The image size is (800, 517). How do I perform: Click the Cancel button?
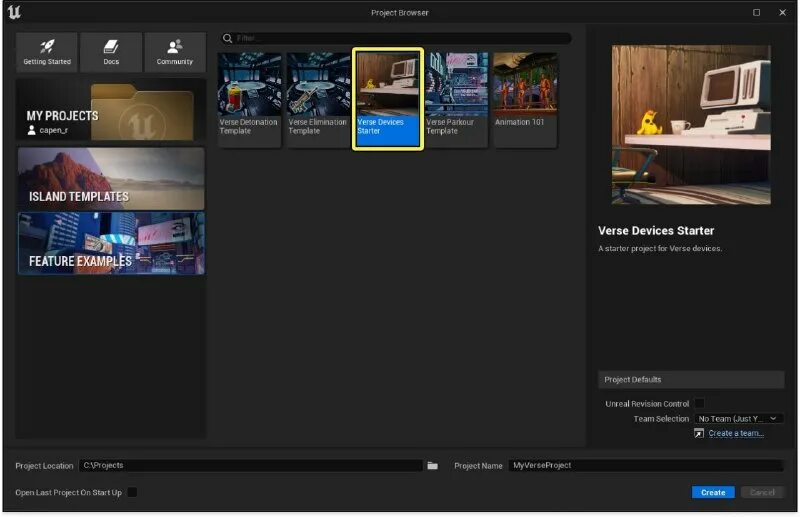click(x=762, y=493)
